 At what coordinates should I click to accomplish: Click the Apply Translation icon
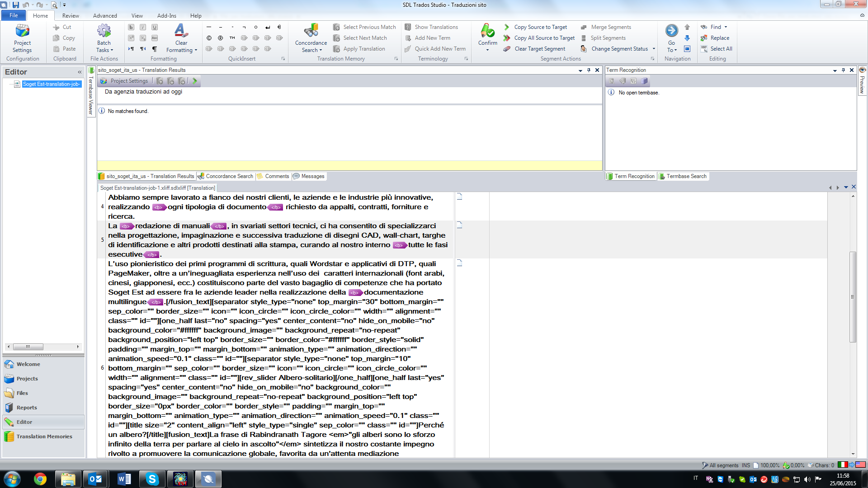point(336,49)
